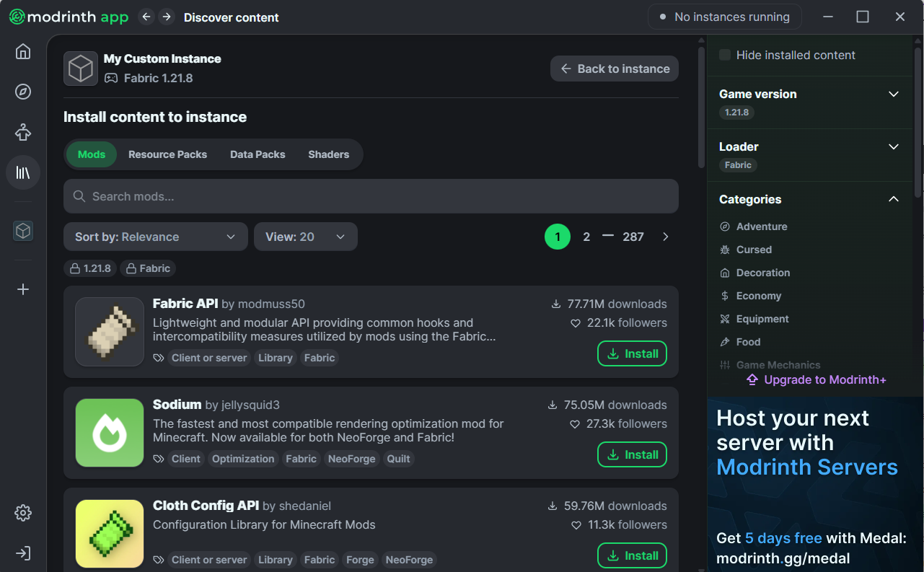Click the search magnifier icon
Screen dimensions: 924x572
pyautogui.click(x=79, y=196)
